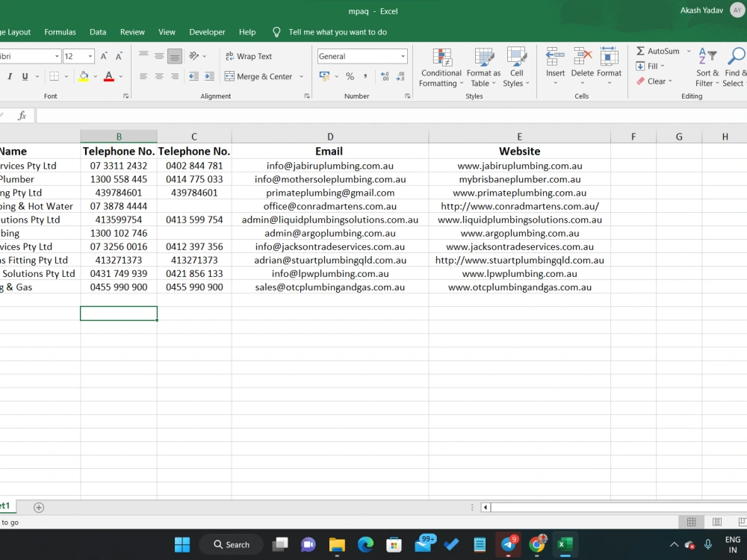747x560 pixels.
Task: Add a new sheet
Action: pos(39,508)
